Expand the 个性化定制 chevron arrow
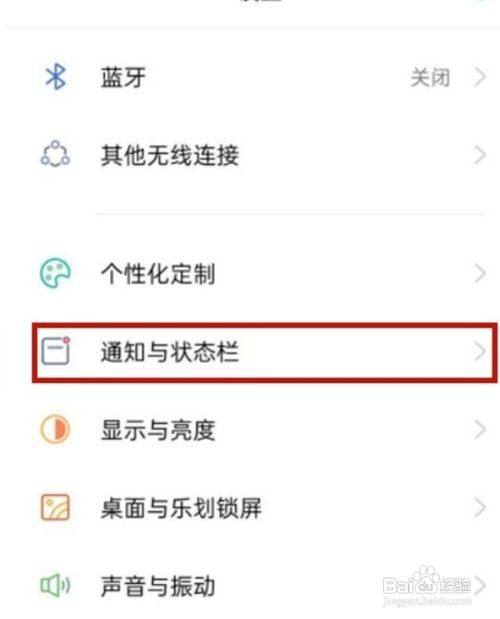The width and height of the screenshot is (500, 619). click(x=480, y=274)
